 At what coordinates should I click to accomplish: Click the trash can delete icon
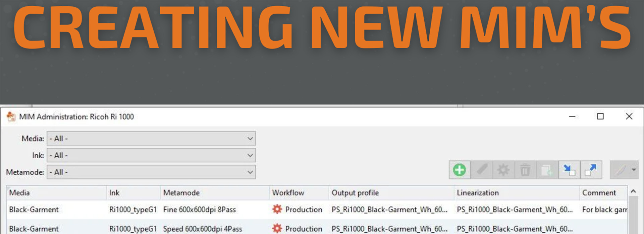coord(525,170)
